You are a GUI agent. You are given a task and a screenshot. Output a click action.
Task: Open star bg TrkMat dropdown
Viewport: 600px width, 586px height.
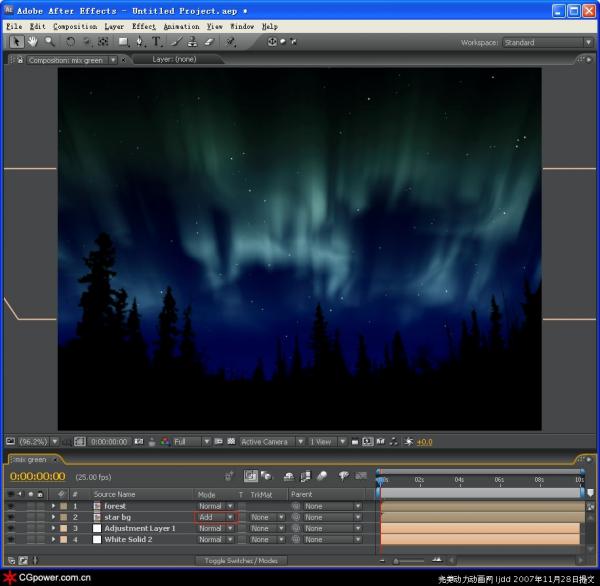click(267, 517)
